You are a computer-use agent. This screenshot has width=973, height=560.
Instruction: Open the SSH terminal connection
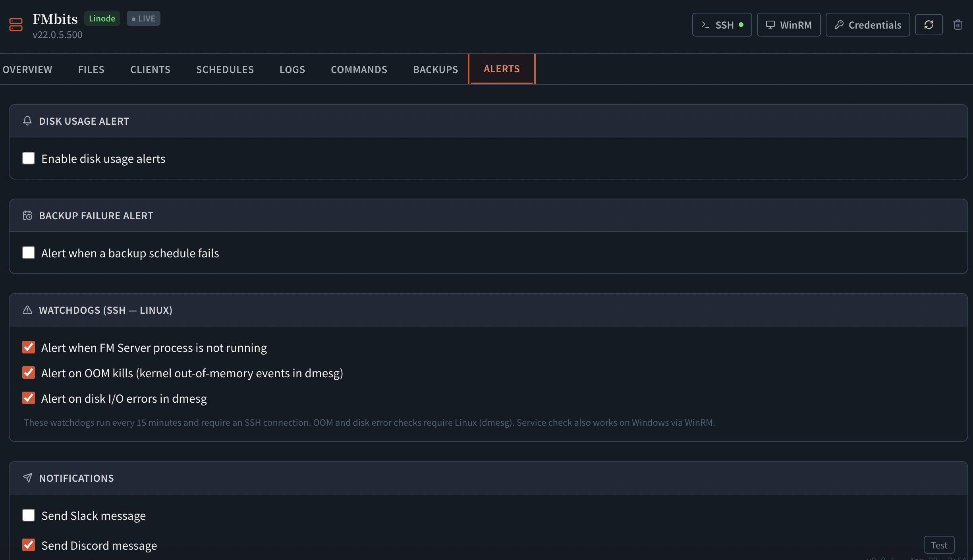pyautogui.click(x=722, y=25)
